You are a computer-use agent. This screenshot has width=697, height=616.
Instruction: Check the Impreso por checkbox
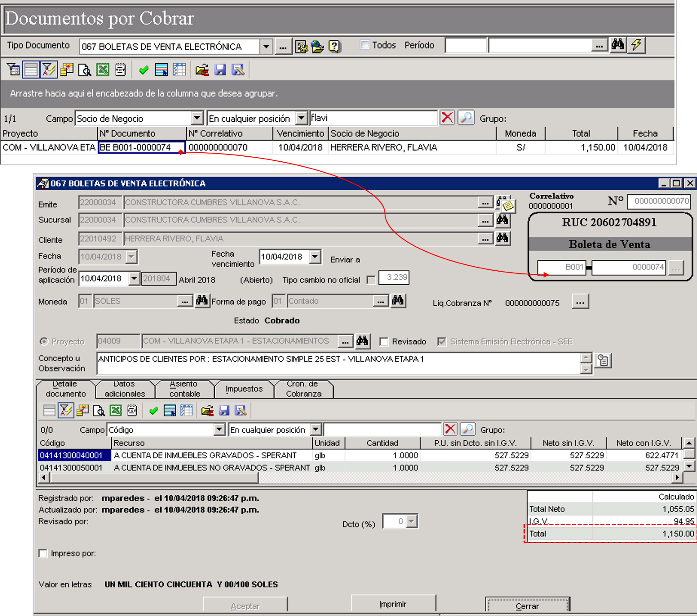point(43,553)
